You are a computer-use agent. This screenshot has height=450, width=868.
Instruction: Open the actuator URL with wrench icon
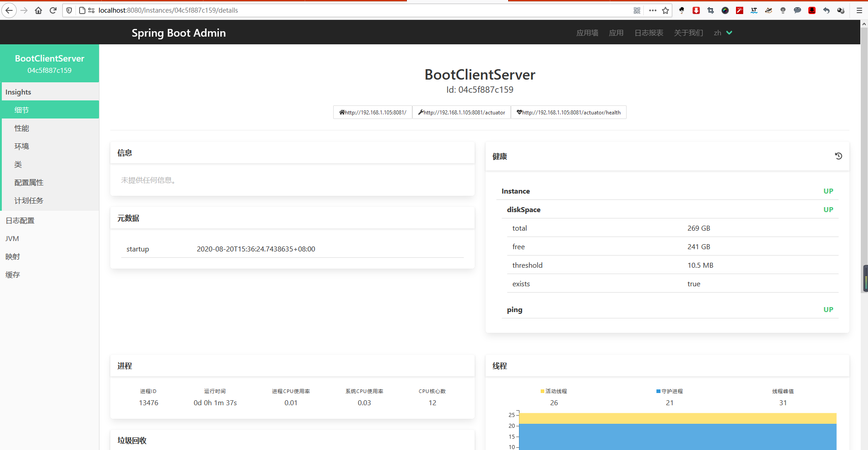coord(462,113)
